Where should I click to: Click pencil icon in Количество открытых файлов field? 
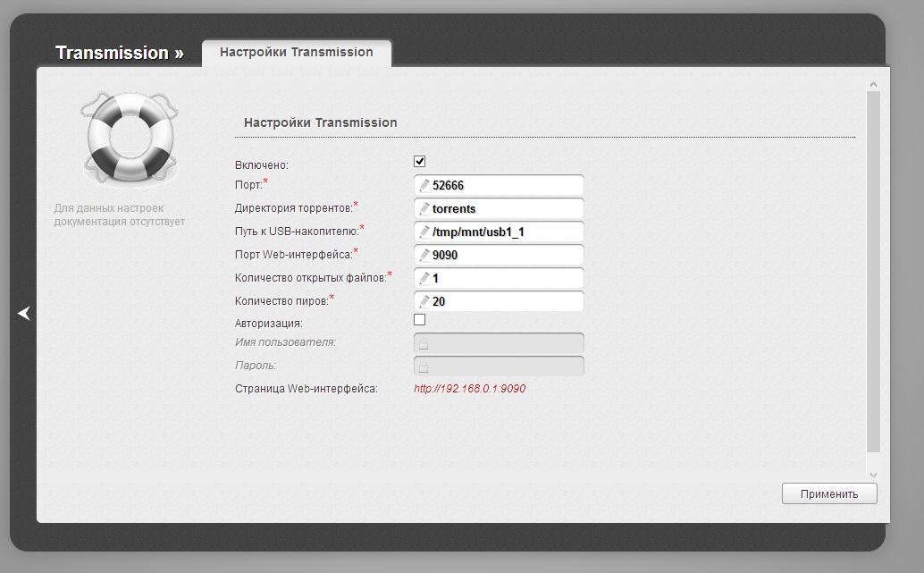[x=424, y=279]
